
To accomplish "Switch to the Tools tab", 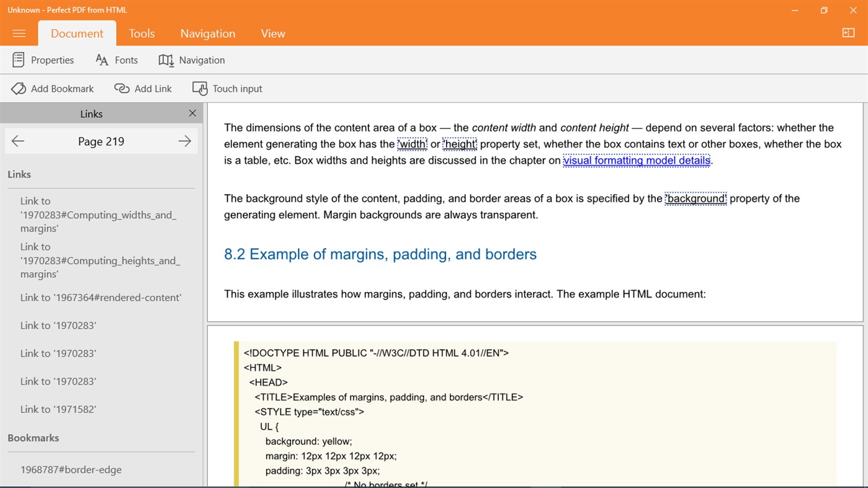I will pos(141,33).
